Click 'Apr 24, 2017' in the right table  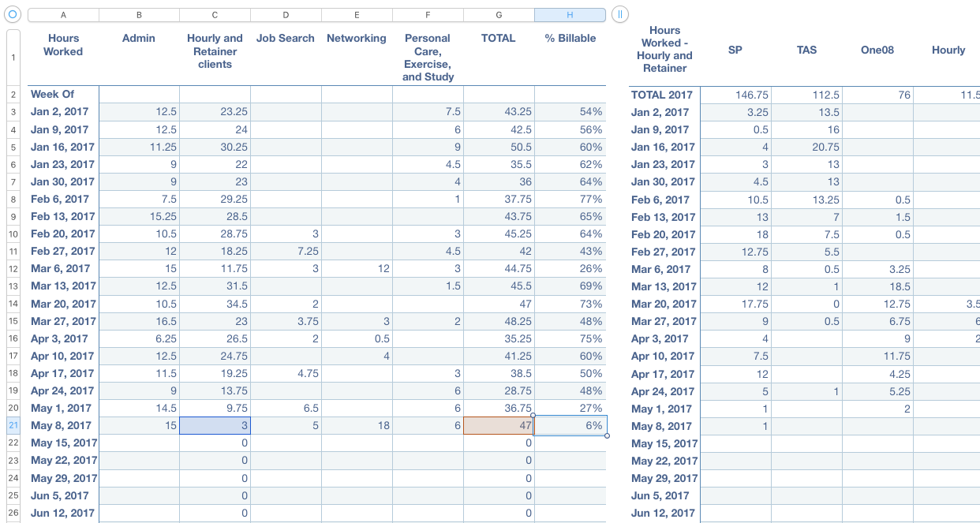(x=664, y=391)
